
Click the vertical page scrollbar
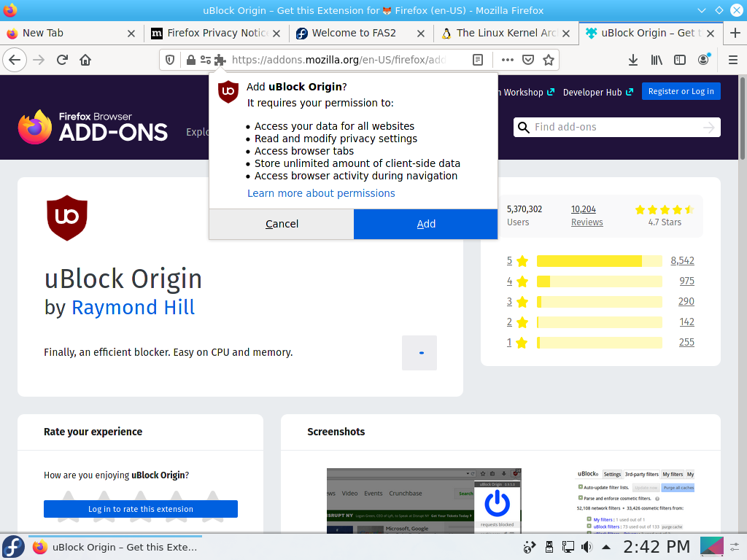click(x=743, y=119)
